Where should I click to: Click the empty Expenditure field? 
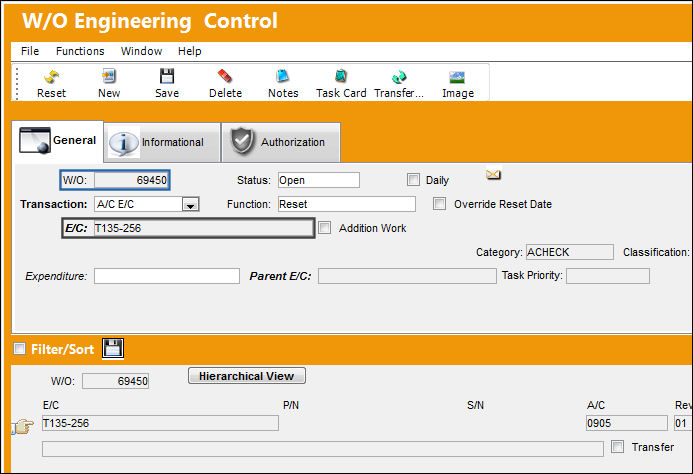point(167,276)
